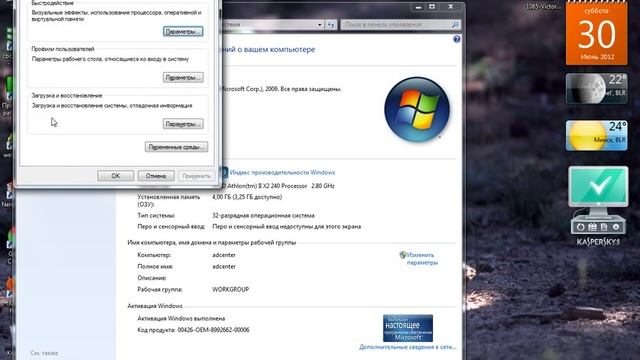
Task: Confirm dialog with OK button
Action: [x=116, y=176]
